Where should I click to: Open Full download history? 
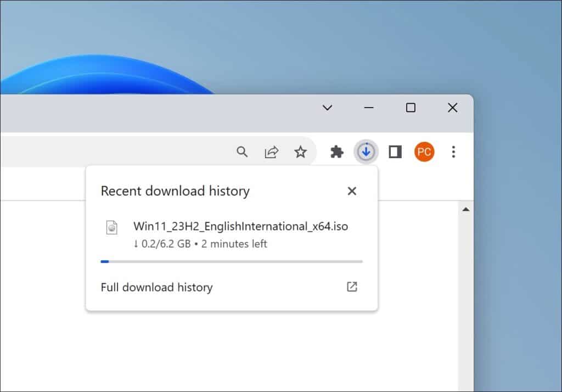pos(156,287)
